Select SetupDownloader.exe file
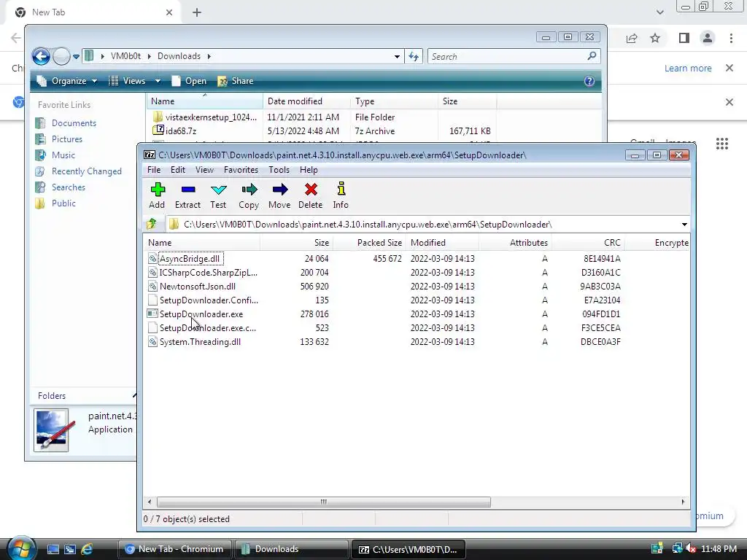747x560 pixels. 201,314
